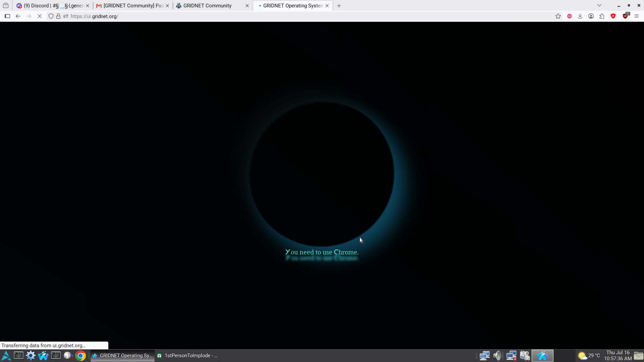Viewport: 644px width, 362px height.
Task: Open a new browser tab
Action: [x=339, y=6]
